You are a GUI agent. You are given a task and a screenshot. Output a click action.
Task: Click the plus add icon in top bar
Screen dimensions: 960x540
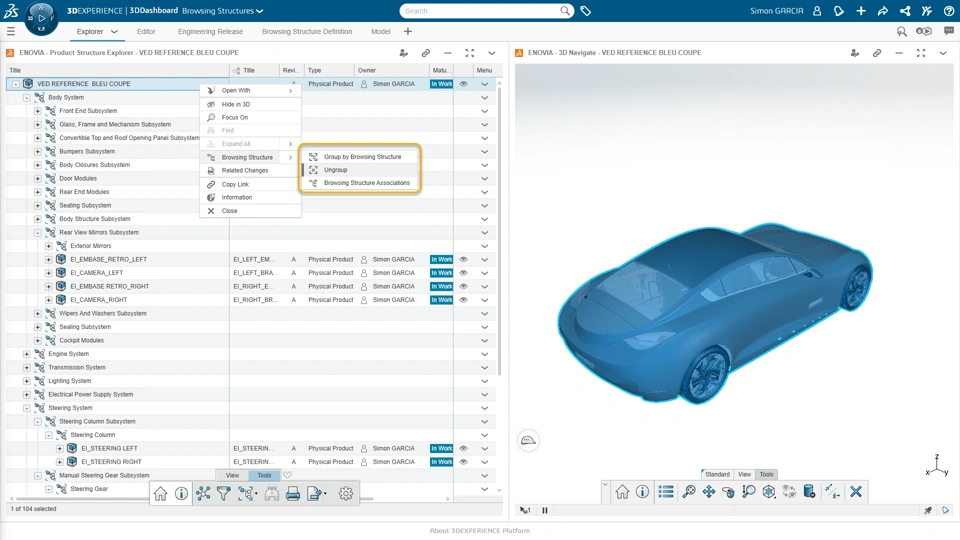click(861, 11)
